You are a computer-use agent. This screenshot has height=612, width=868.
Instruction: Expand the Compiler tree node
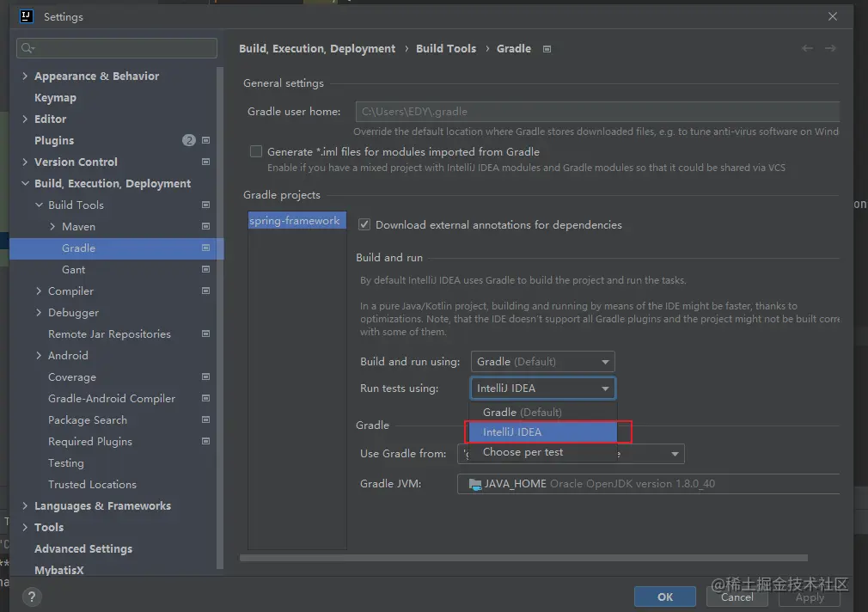click(39, 291)
